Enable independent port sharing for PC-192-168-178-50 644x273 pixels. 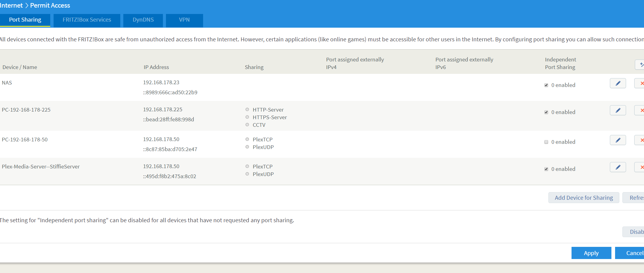click(546, 142)
